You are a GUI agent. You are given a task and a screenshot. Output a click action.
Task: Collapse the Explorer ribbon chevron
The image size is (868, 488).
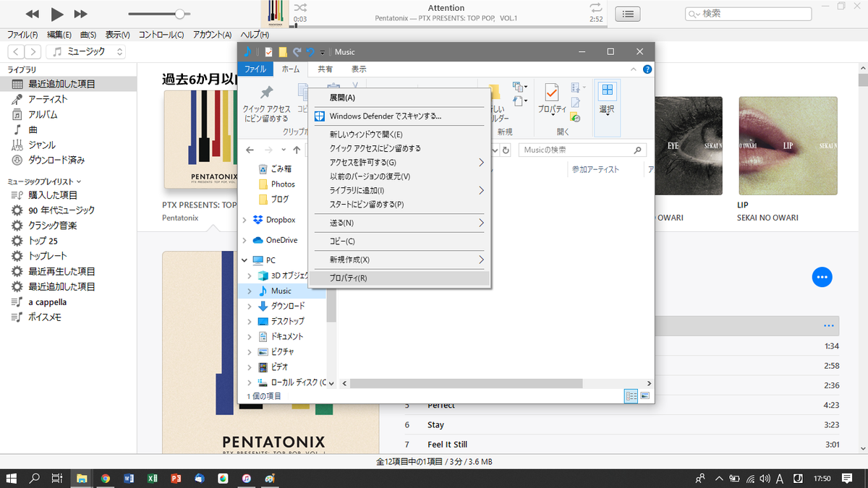(634, 69)
